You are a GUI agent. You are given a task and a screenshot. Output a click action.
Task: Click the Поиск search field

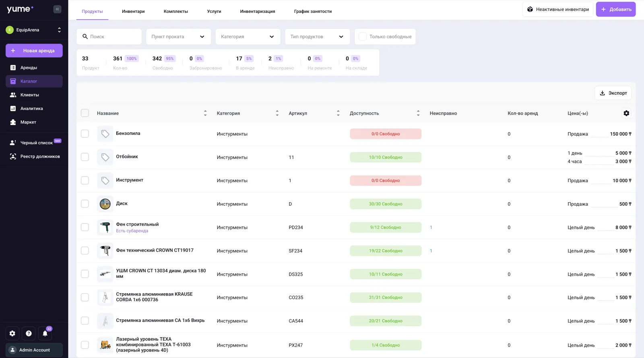(109, 37)
